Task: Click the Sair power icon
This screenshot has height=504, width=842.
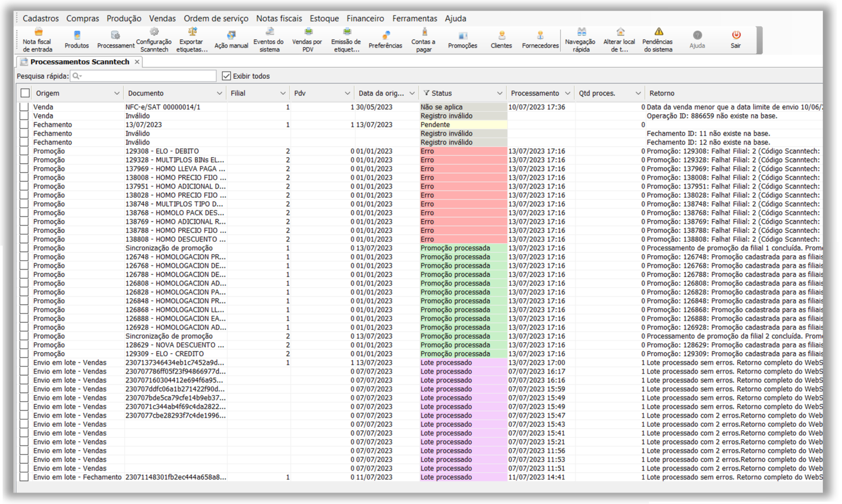Action: 736,36
